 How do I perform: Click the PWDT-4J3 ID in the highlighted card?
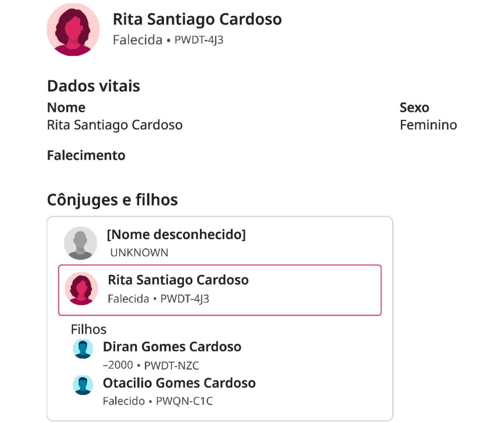[185, 299]
